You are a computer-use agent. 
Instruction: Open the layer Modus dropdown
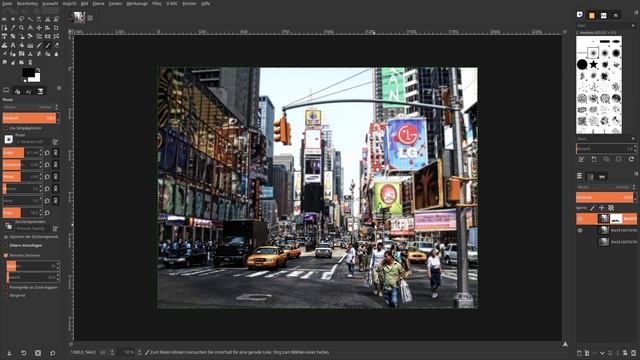click(x=605, y=187)
